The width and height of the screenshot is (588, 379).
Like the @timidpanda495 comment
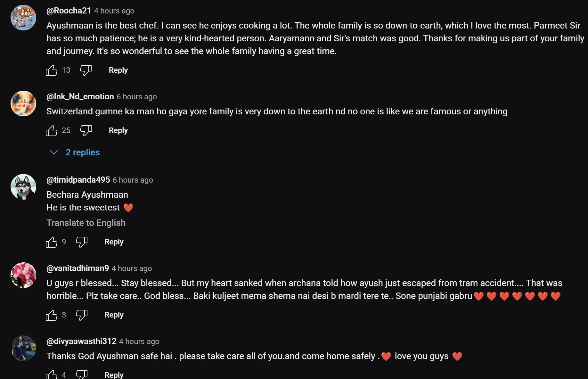click(x=52, y=242)
